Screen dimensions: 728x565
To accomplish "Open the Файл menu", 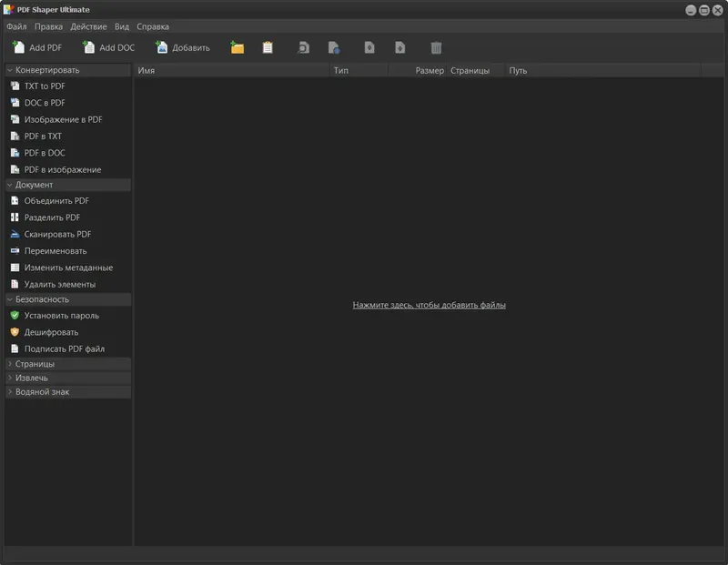I will [19, 26].
